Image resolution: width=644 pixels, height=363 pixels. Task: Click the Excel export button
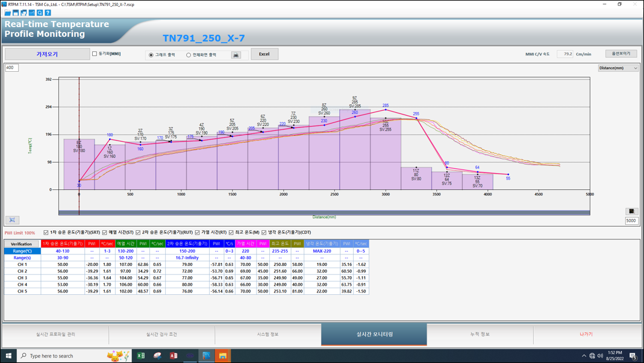pos(264,54)
